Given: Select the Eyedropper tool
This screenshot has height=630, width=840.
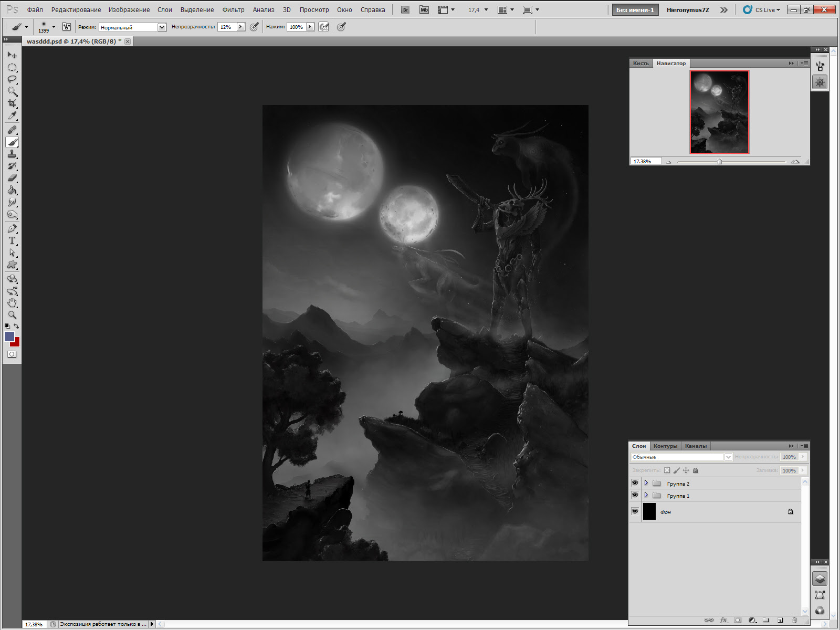Looking at the screenshot, I should [12, 116].
